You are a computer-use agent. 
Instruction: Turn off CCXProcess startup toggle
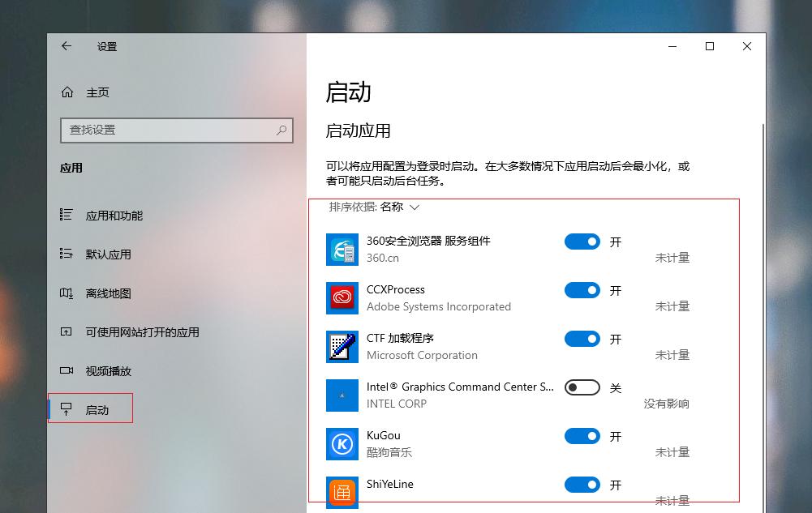point(582,290)
